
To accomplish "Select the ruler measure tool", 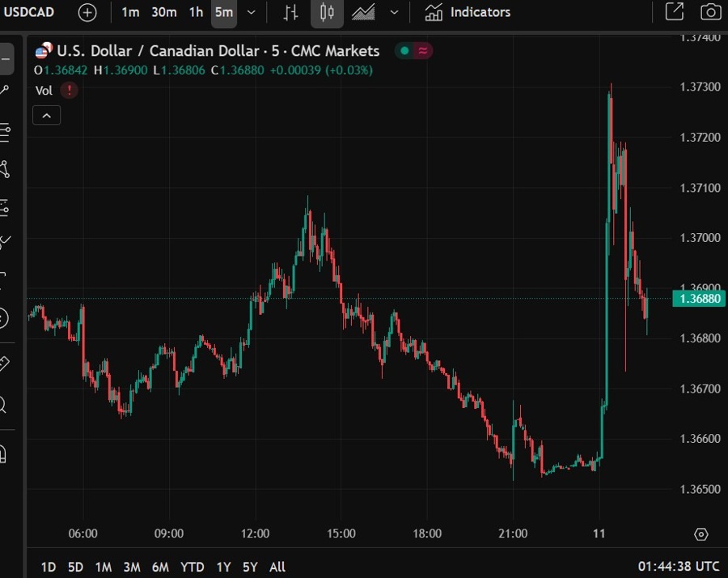I will coord(4,363).
